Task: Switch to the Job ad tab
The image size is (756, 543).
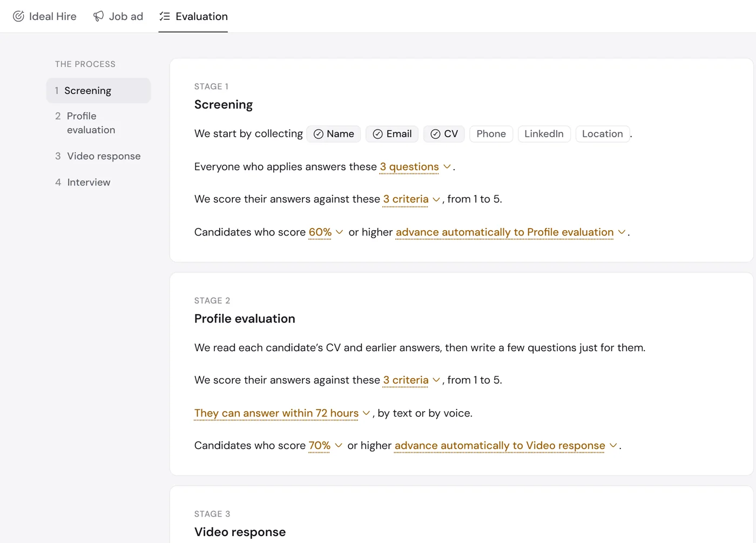Action: click(x=118, y=16)
